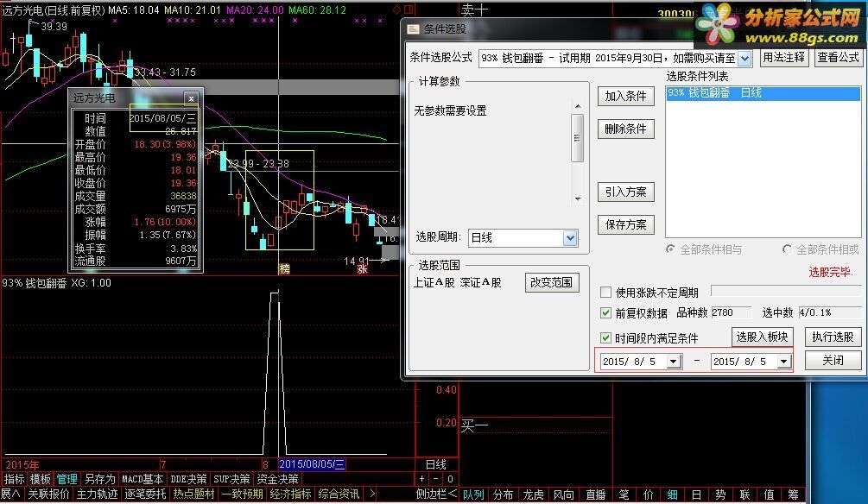This screenshot has height=504, width=868.
Task: Open the 主力轨迹 tab
Action: click(x=97, y=494)
